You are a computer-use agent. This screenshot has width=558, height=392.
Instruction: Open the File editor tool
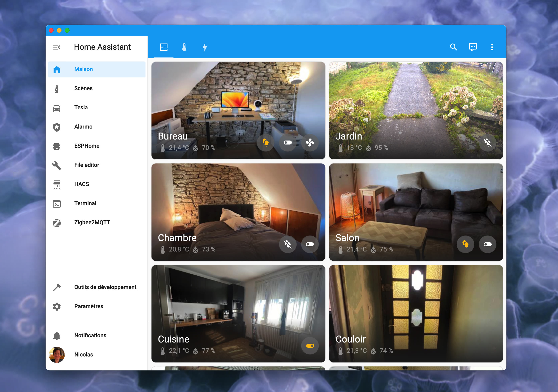tap(87, 165)
